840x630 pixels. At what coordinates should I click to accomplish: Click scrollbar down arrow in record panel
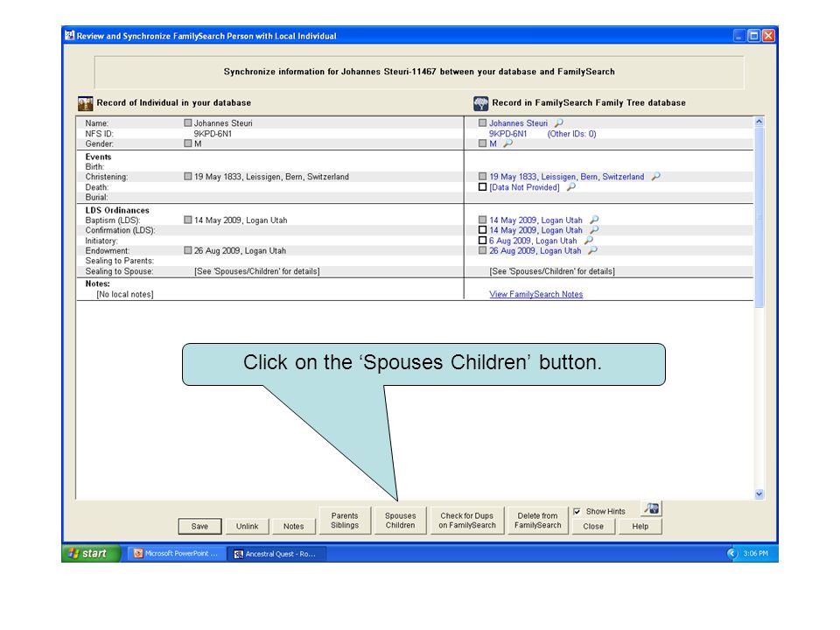click(x=759, y=493)
